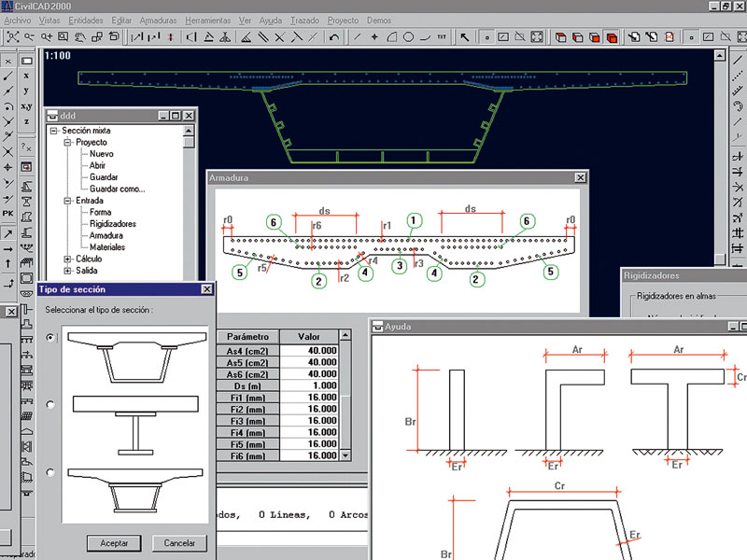Collapse the Proyecto tree node

[67, 143]
